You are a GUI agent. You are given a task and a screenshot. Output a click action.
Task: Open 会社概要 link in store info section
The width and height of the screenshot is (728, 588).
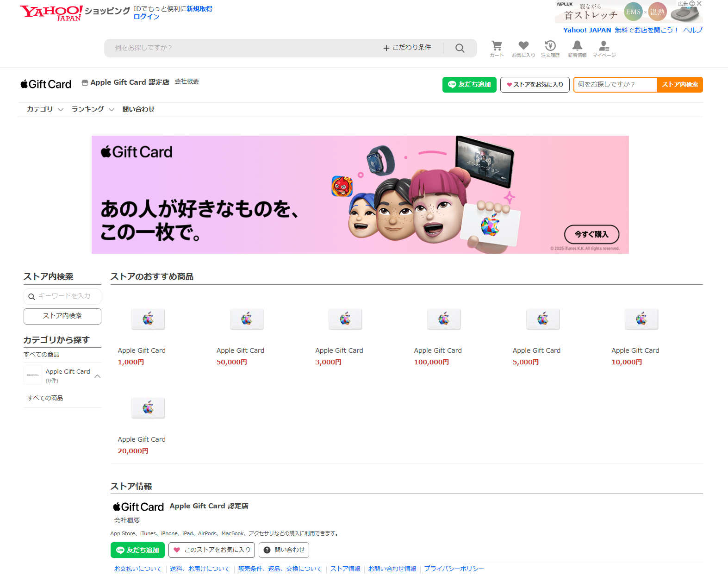127,521
